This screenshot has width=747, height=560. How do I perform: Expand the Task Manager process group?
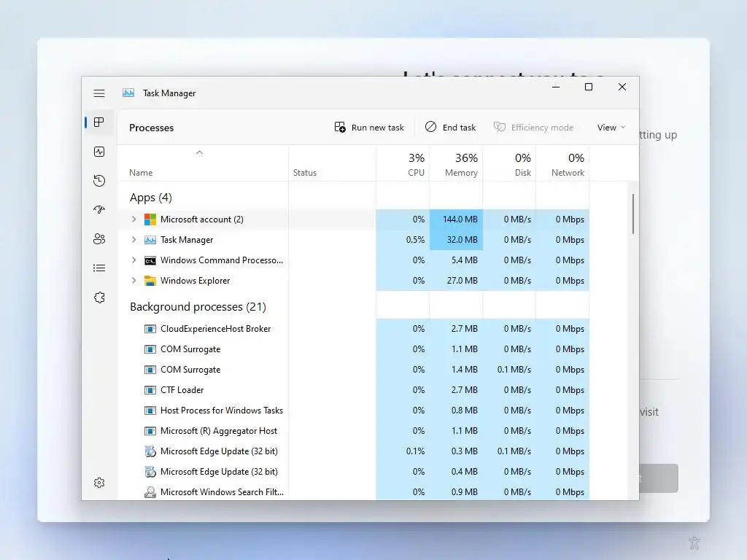click(x=134, y=239)
